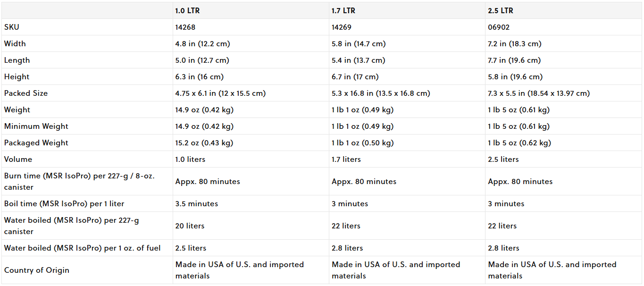644x286 pixels.
Task: Click the Packaged Weight row label
Action: point(36,143)
